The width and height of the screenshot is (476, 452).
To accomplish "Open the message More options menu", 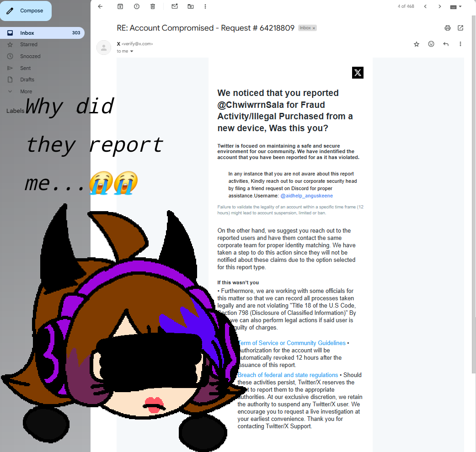I will click(x=460, y=44).
